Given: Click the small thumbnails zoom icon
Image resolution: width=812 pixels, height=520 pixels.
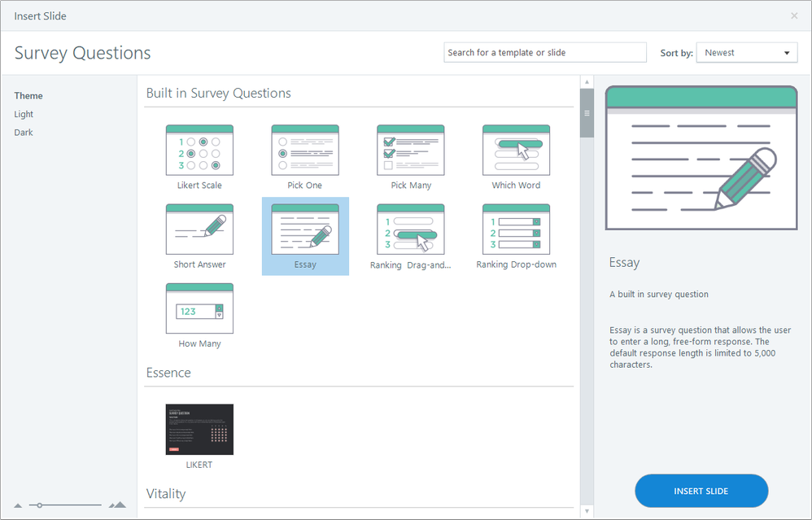Looking at the screenshot, I should pos(18,505).
